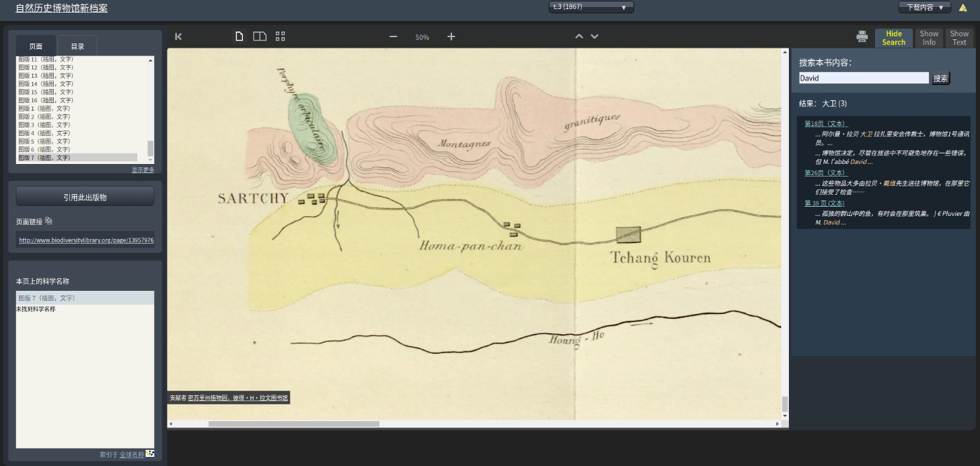
Task: Select 图版 4（插图，文字） in page list
Action: (77, 133)
